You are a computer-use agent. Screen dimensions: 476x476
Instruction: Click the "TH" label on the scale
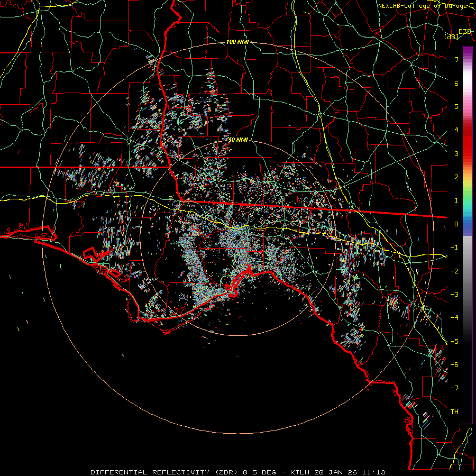coord(454,412)
